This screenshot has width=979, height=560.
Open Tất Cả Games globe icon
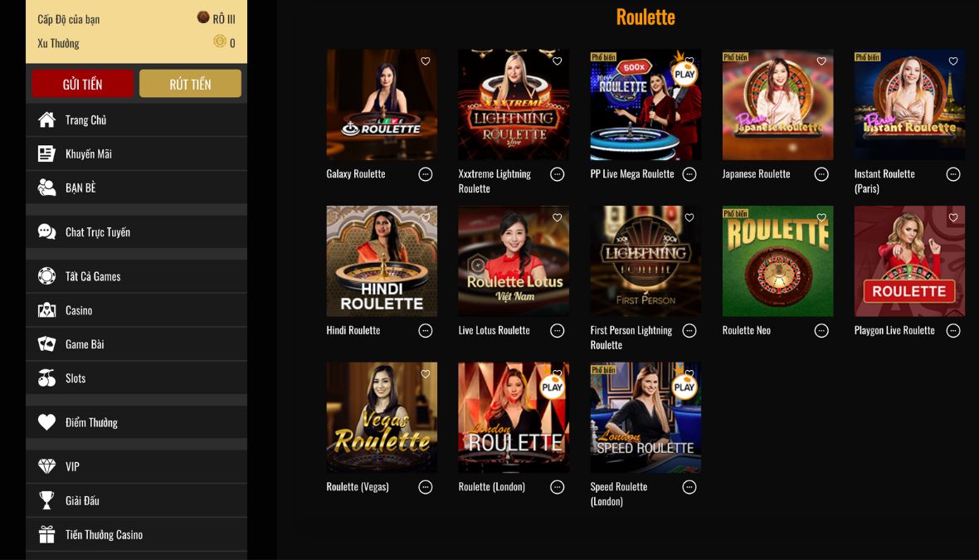pyautogui.click(x=46, y=275)
